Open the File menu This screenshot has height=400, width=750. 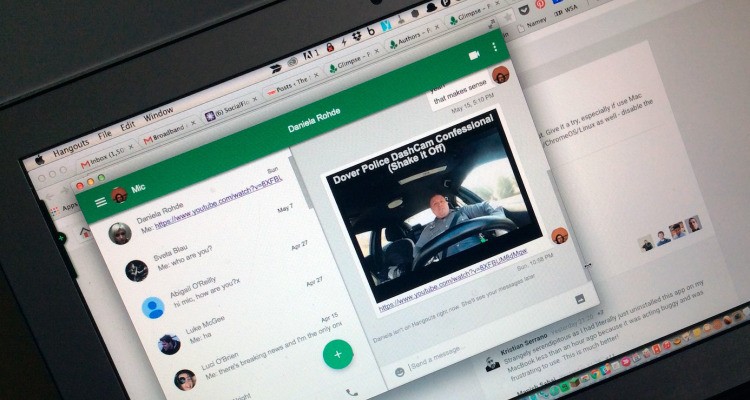pos(104,135)
